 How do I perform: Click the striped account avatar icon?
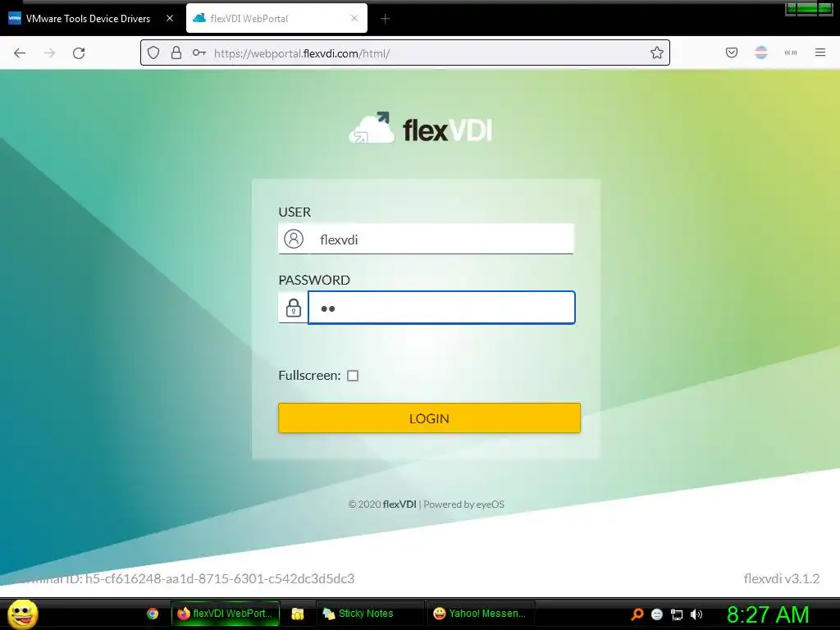pyautogui.click(x=760, y=52)
